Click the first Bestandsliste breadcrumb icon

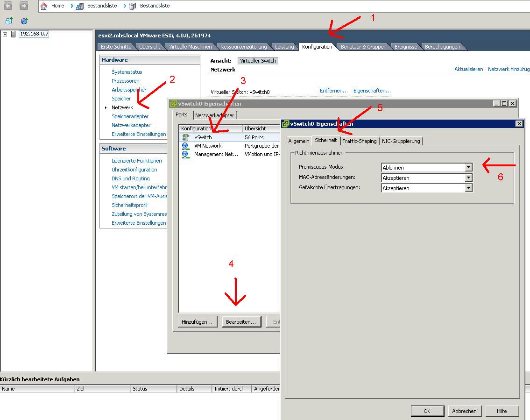coord(80,6)
